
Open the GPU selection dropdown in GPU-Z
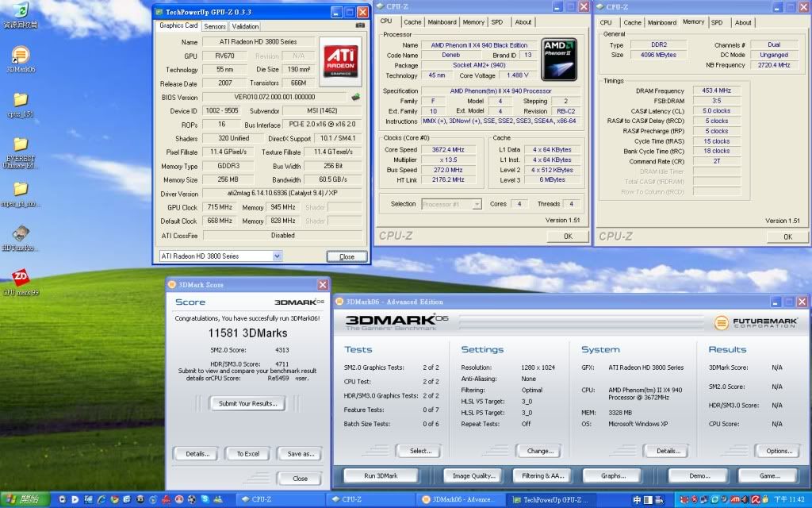point(277,256)
